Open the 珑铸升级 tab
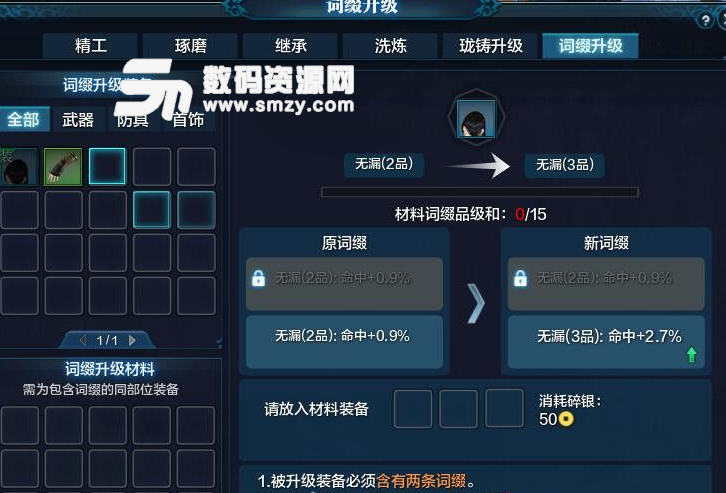Image resolution: width=726 pixels, height=493 pixels. [490, 46]
